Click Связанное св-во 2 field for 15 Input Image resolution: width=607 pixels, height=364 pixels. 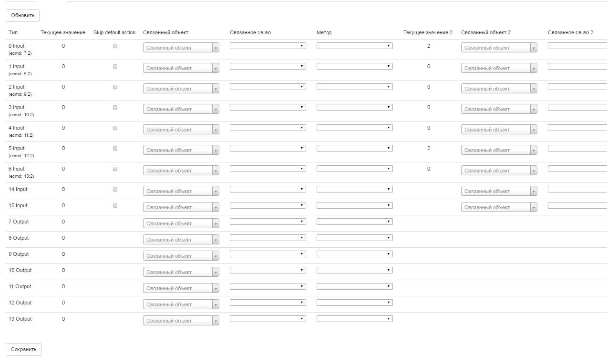577,205
